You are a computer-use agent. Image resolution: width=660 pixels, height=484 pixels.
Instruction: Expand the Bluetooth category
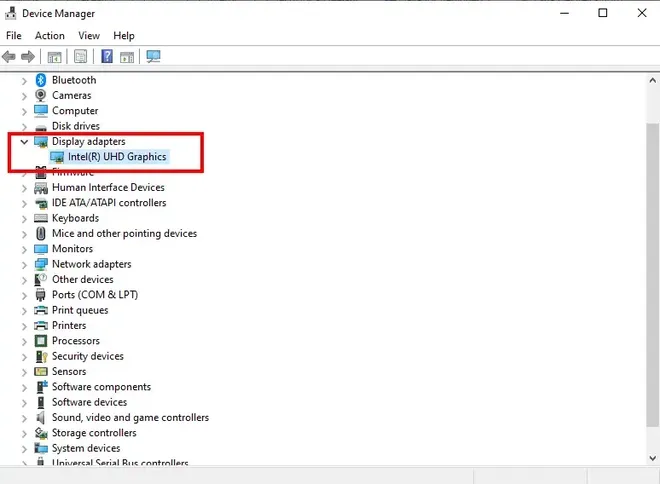coord(24,81)
